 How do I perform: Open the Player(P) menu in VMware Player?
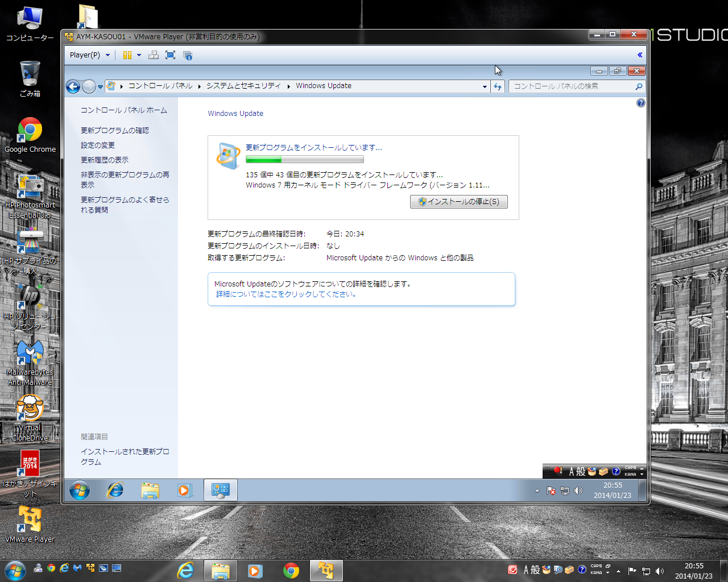[89, 55]
